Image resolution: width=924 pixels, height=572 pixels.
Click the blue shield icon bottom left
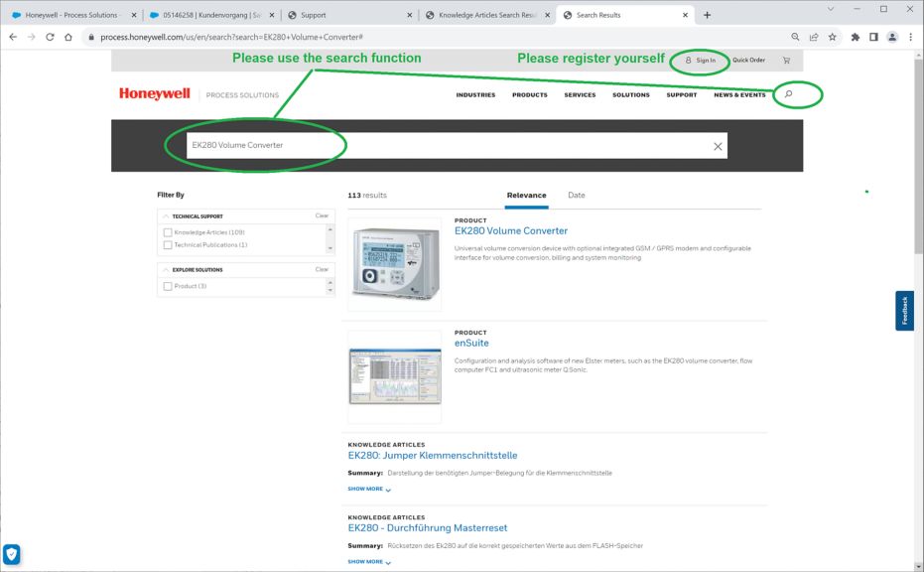click(12, 554)
